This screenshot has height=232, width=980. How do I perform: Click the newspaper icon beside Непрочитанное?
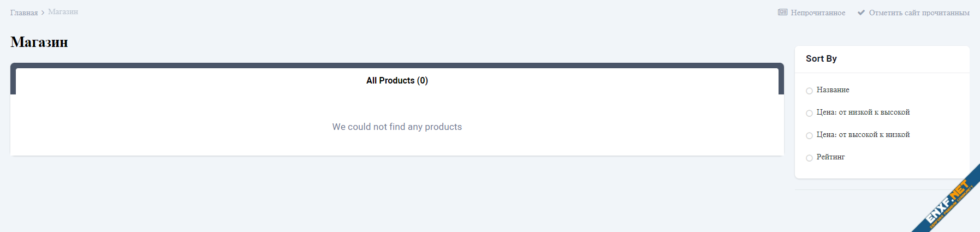[782, 13]
